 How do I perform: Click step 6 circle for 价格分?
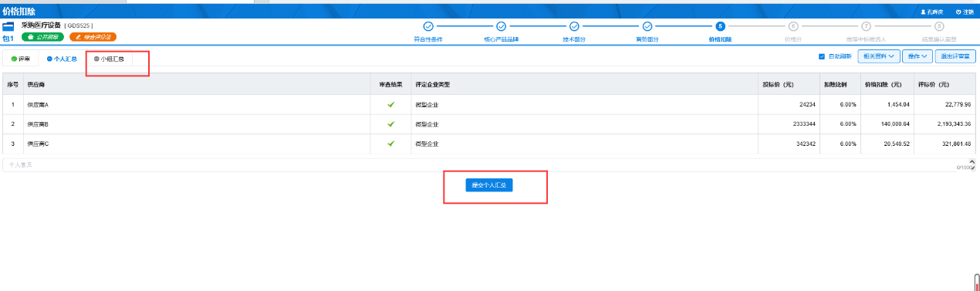pyautogui.click(x=793, y=26)
